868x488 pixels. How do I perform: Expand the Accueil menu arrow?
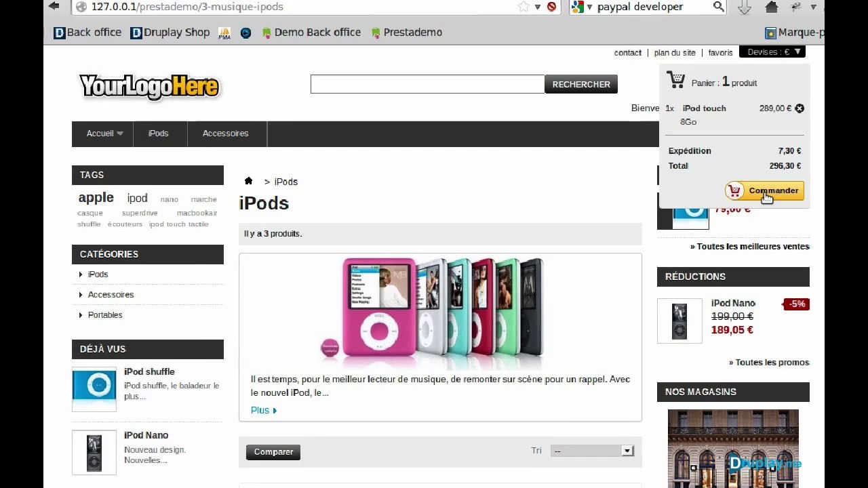pos(120,134)
